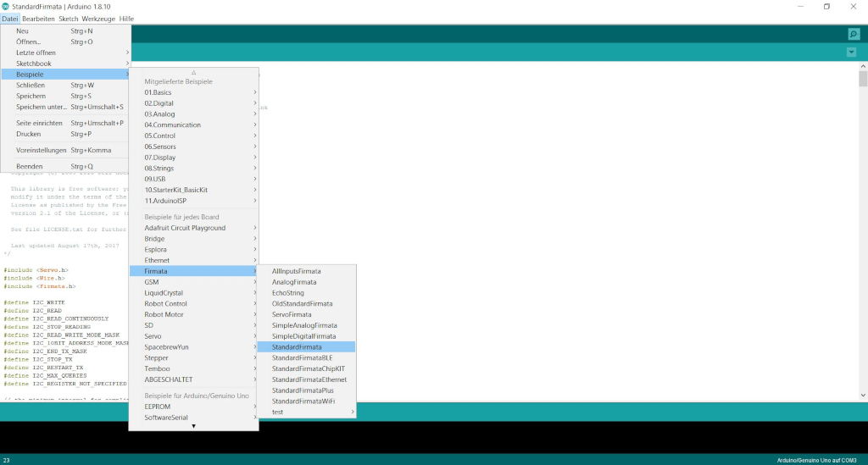Click the scroll-down arrow below examples list
This screenshot has height=465, width=868.
pyautogui.click(x=194, y=426)
